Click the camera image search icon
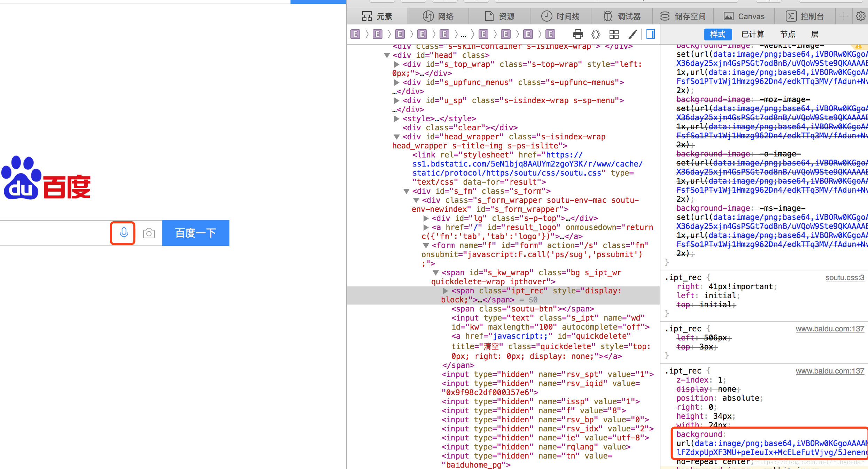This screenshot has width=868, height=469. tap(149, 233)
